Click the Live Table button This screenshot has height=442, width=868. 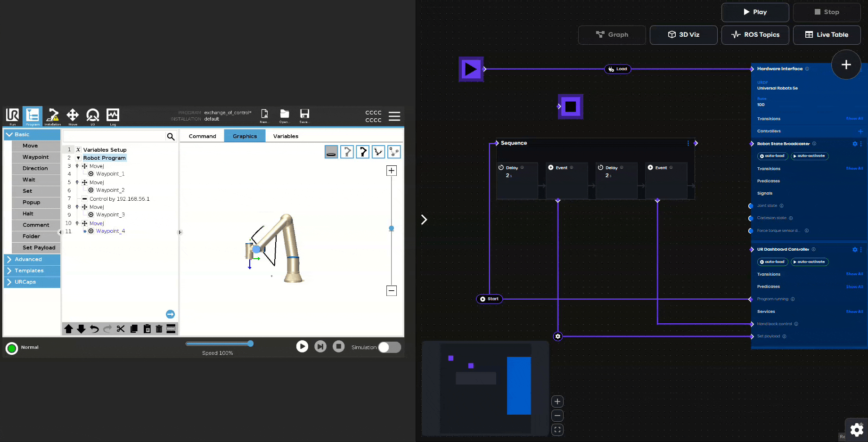click(827, 35)
